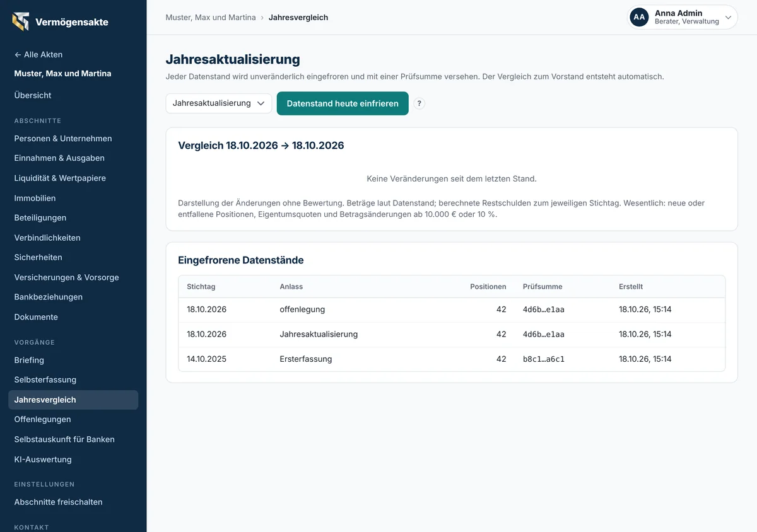757x532 pixels.
Task: Click Muster, Max und Martina breadcrumb
Action: (211, 18)
